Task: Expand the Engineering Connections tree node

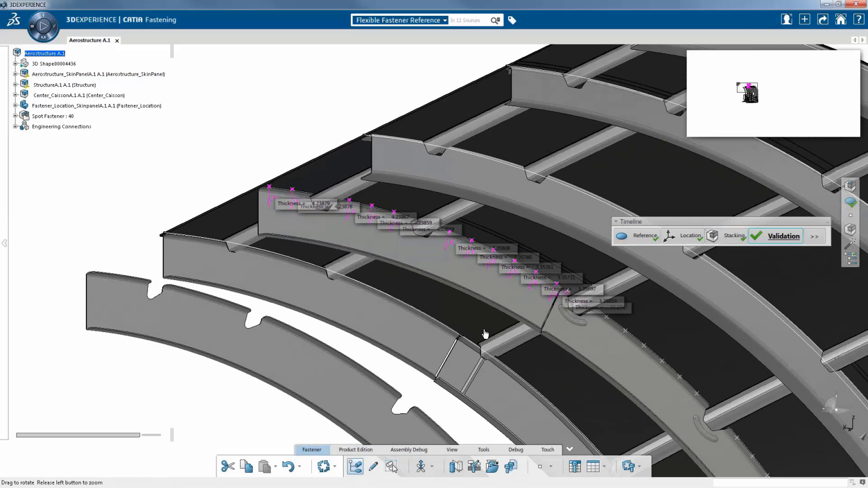Action: [15, 127]
